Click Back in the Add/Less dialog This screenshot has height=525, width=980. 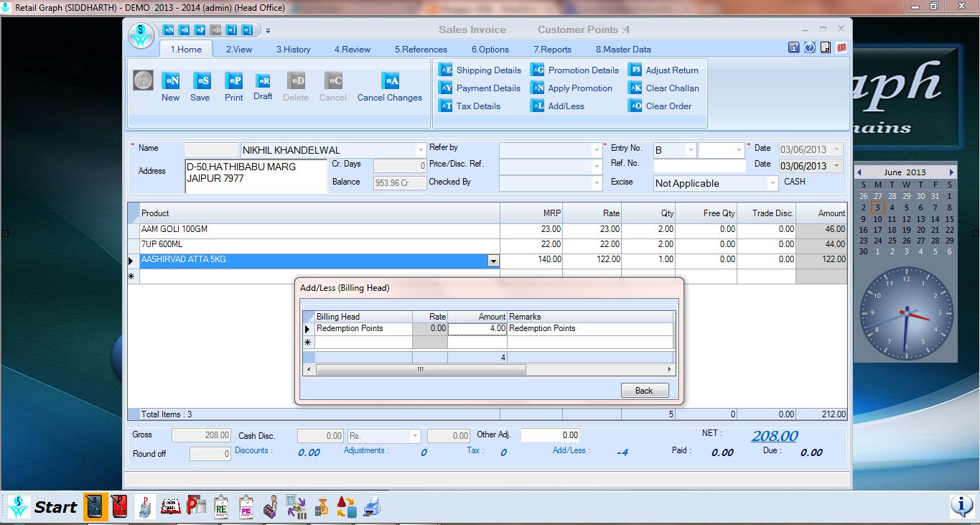tap(644, 390)
